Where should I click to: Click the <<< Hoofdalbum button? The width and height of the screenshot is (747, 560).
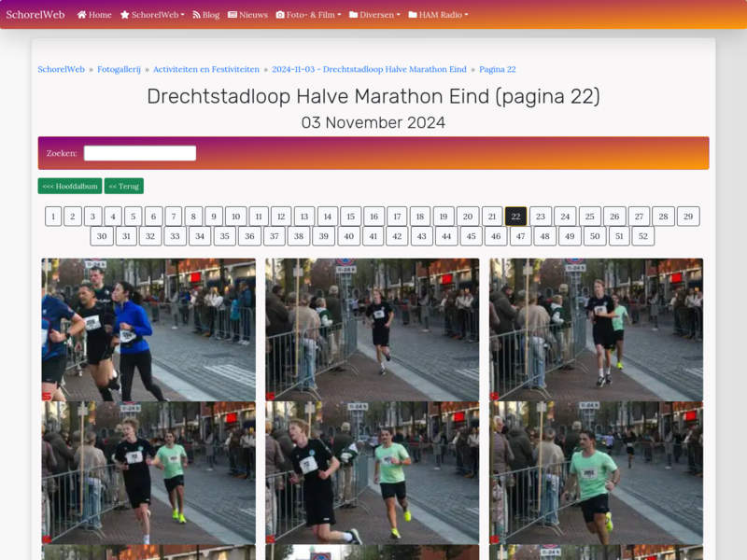click(70, 186)
